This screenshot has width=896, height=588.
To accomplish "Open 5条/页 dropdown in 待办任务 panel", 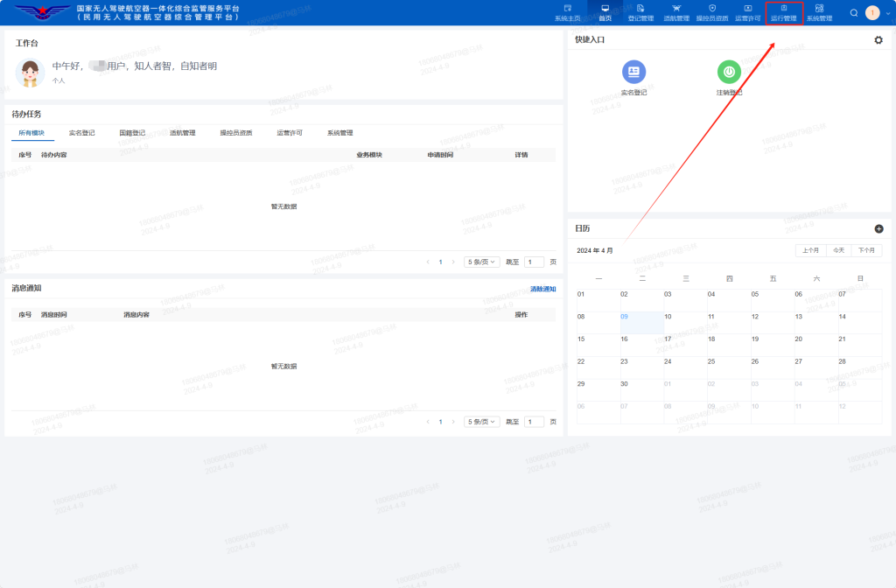I will (x=481, y=262).
